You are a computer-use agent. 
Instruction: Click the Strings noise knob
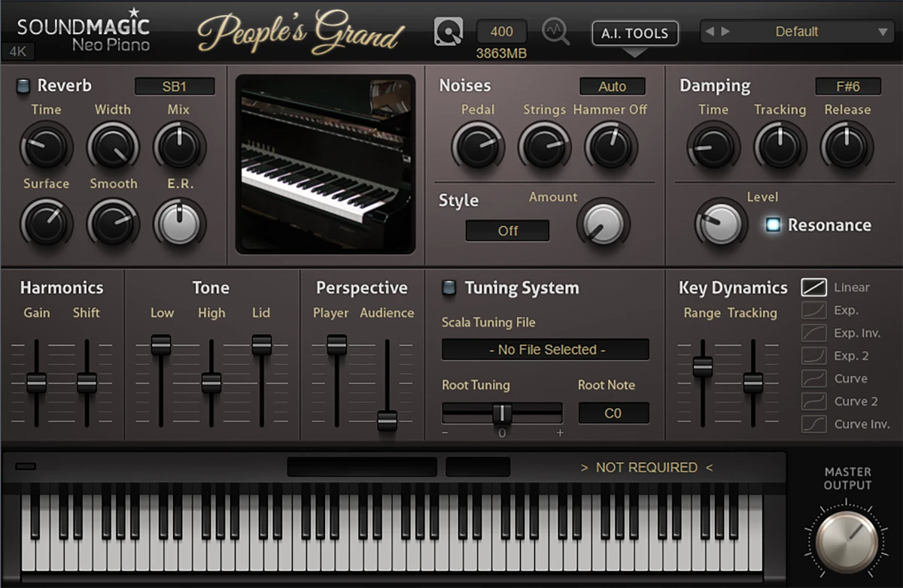coord(545,147)
